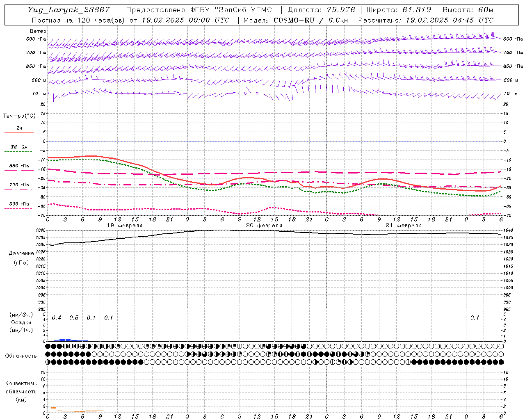
Task: Click the 'Высота: 60м' header field
Action: [468, 10]
